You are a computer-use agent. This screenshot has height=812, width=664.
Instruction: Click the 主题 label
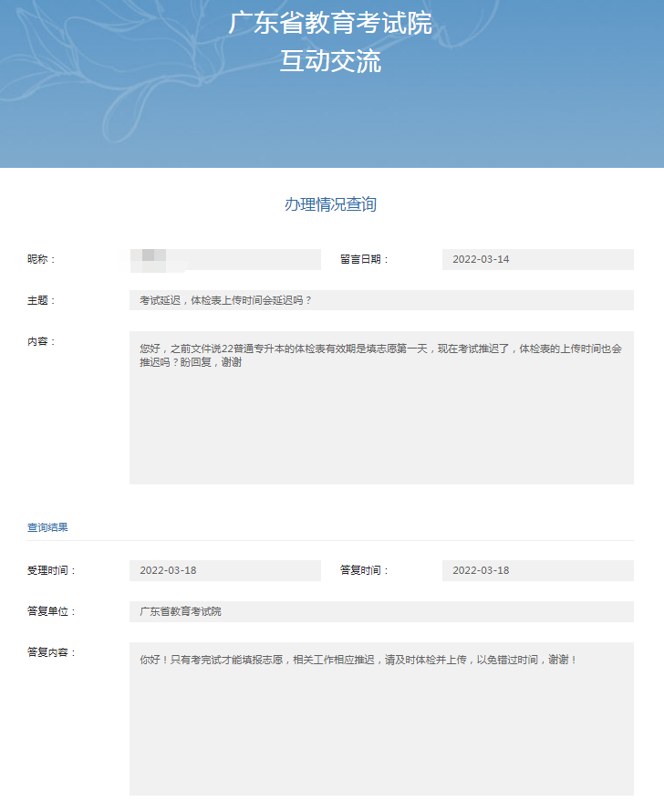41,300
